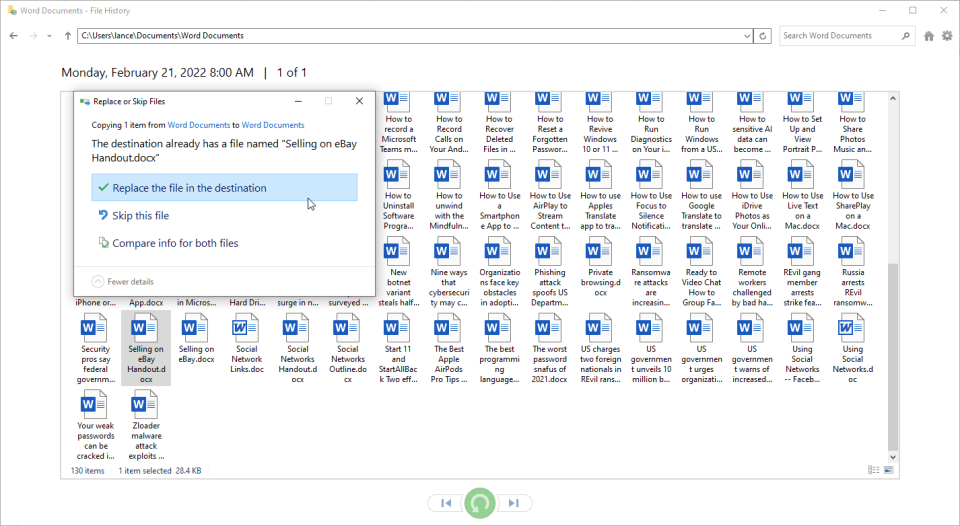Open the File History home icon
This screenshot has width=960, height=526.
[x=929, y=36]
